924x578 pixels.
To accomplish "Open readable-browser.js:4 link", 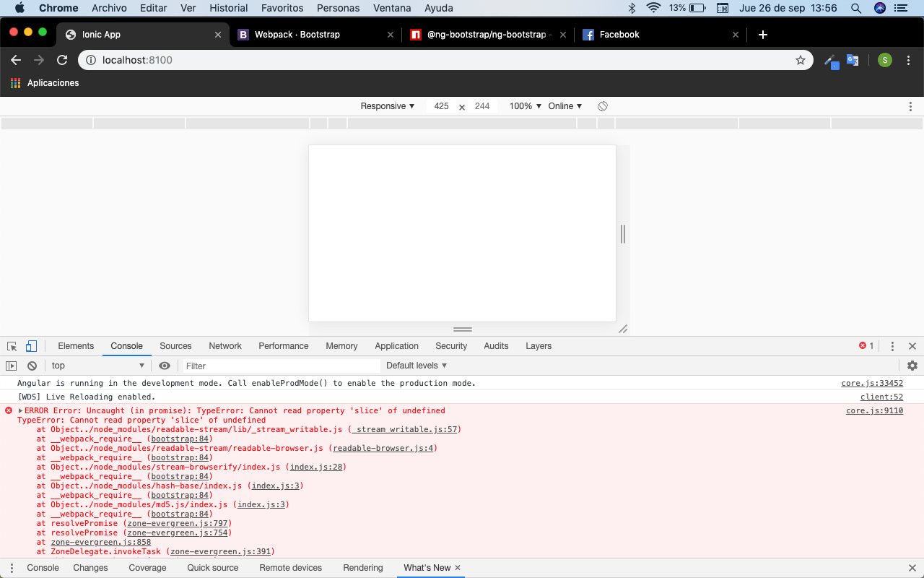I will [x=383, y=449].
